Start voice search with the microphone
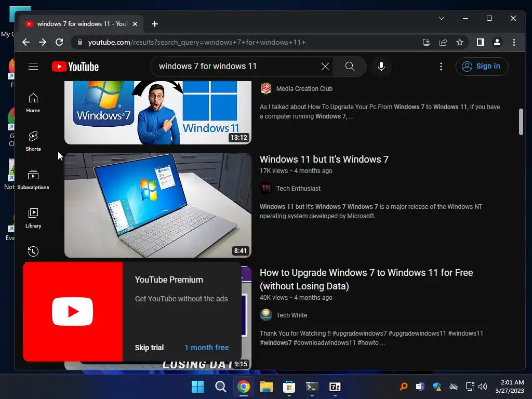Screen dimensions: 532x399 381,66
